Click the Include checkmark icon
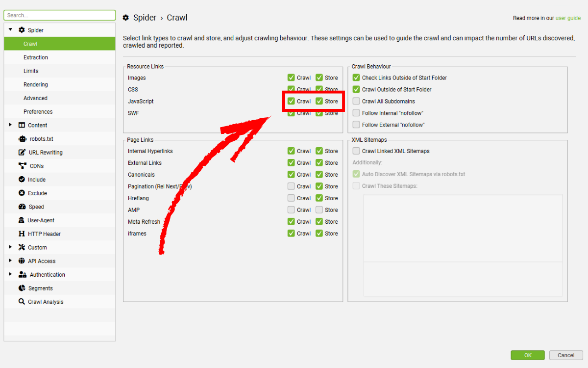Screen dimensions: 588x368 pos(22,180)
